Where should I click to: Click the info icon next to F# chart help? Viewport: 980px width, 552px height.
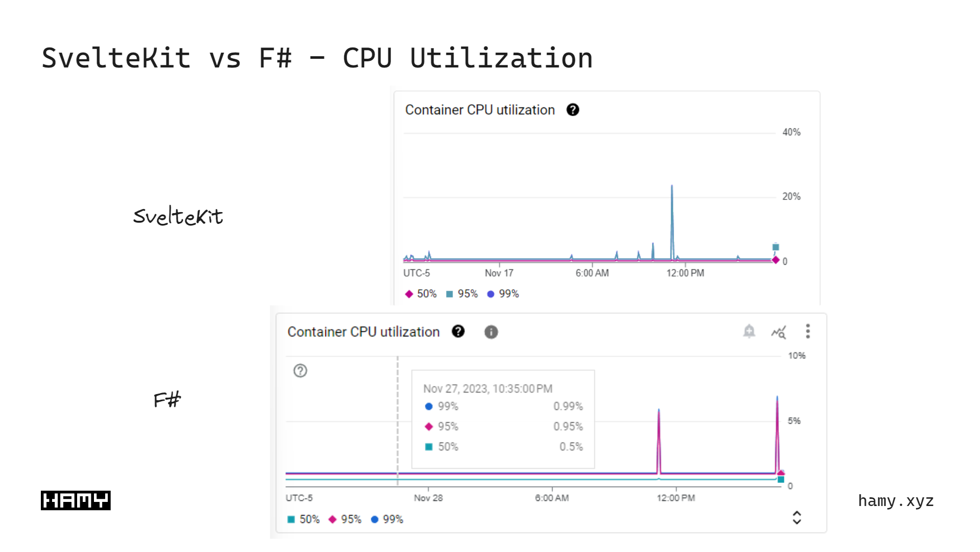[x=491, y=332]
